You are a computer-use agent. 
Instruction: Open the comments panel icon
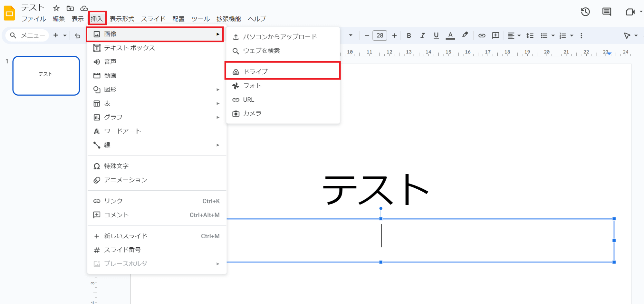[606, 12]
